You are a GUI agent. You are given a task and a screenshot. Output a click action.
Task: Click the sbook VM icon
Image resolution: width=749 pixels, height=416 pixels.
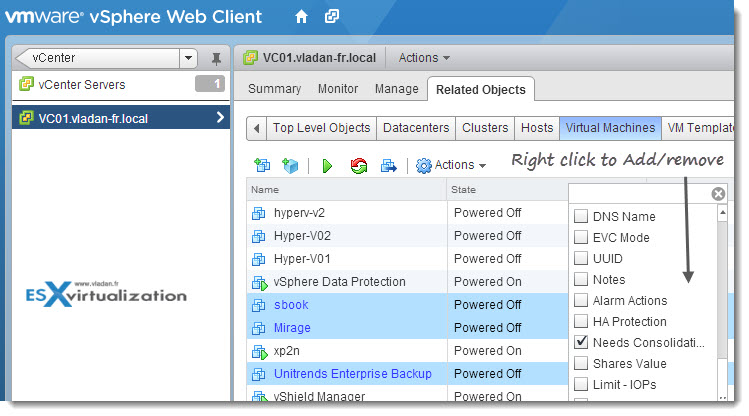[x=258, y=305]
